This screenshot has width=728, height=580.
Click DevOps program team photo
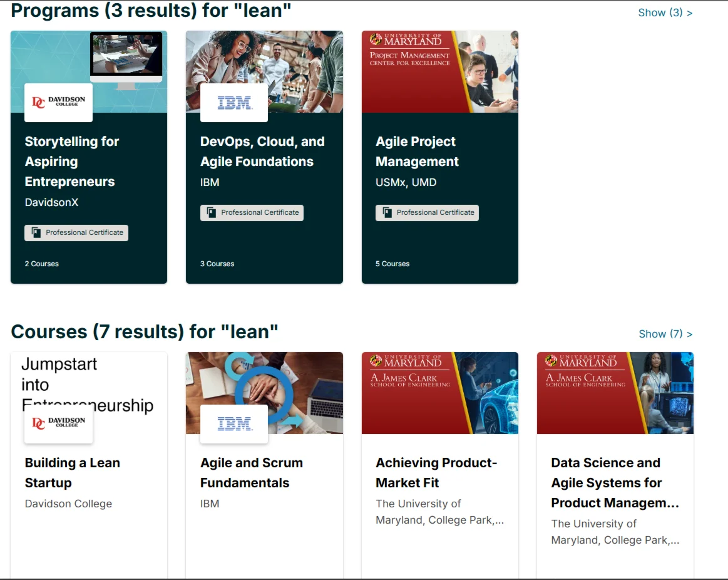(264, 71)
